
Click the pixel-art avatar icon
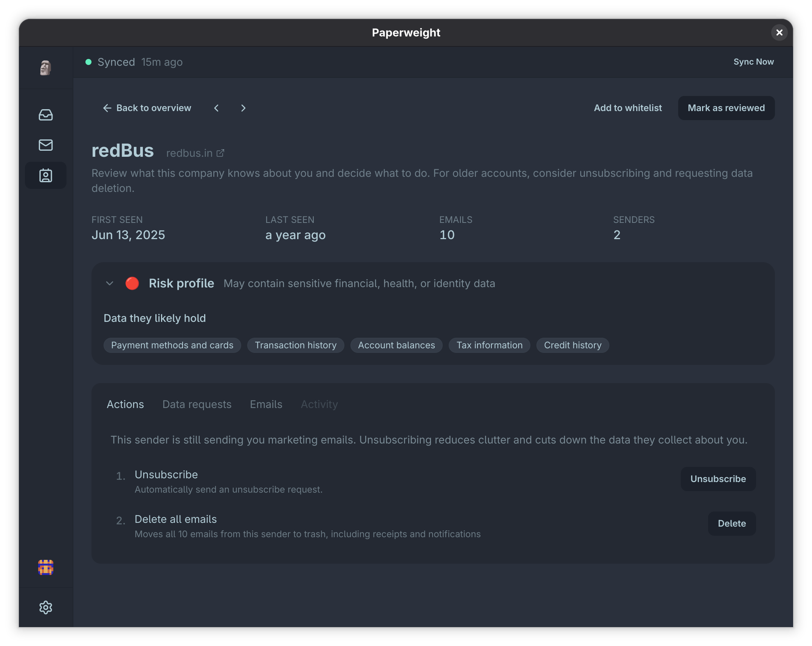(x=46, y=567)
